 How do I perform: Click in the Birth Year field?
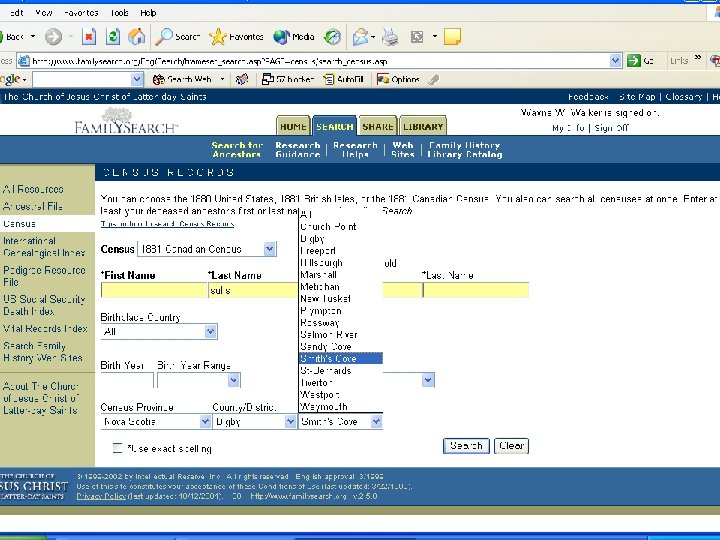tap(127, 380)
